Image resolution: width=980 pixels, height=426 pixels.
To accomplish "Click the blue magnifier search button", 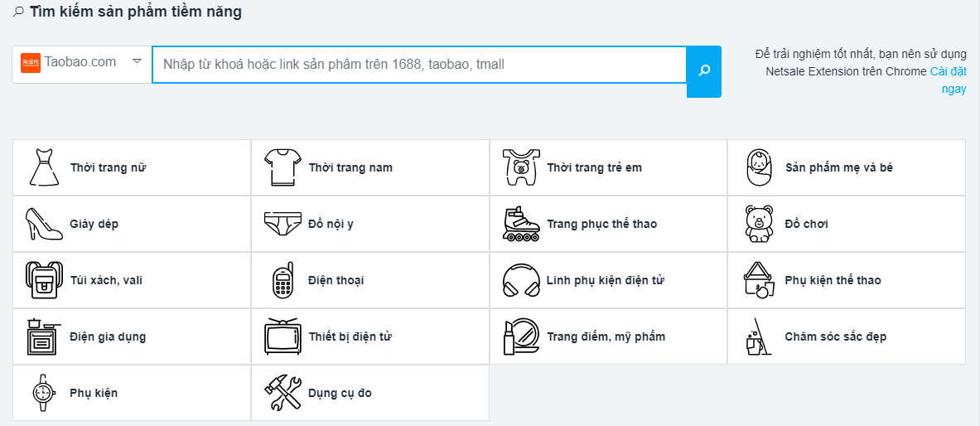I will pyautogui.click(x=704, y=71).
